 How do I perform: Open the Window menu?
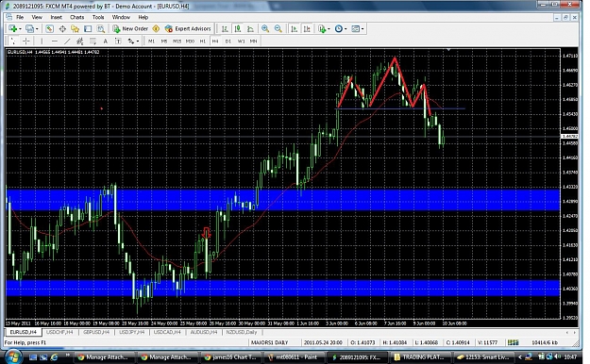pos(121,17)
